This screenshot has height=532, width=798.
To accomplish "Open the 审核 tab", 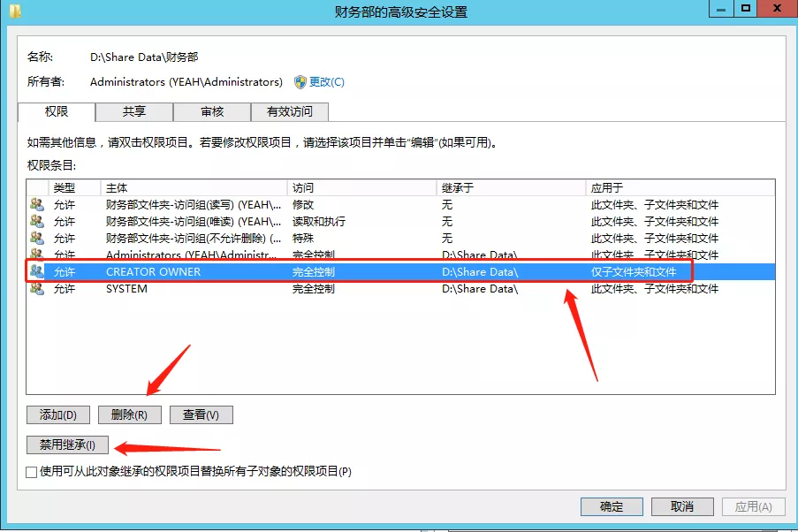I will (212, 111).
